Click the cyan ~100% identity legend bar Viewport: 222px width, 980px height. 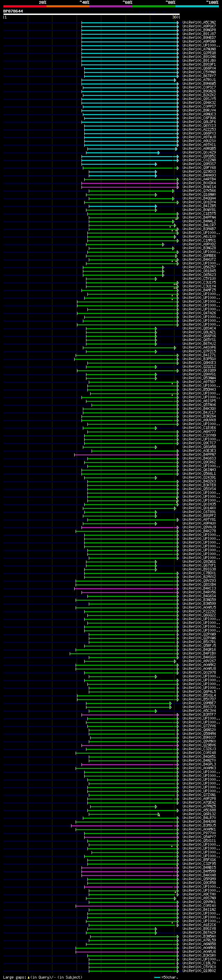[x=197, y=6]
